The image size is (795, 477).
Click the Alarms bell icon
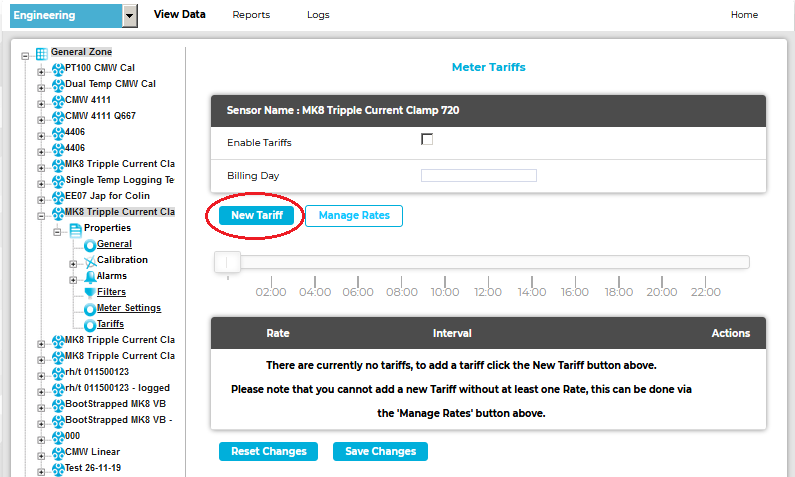click(x=90, y=278)
